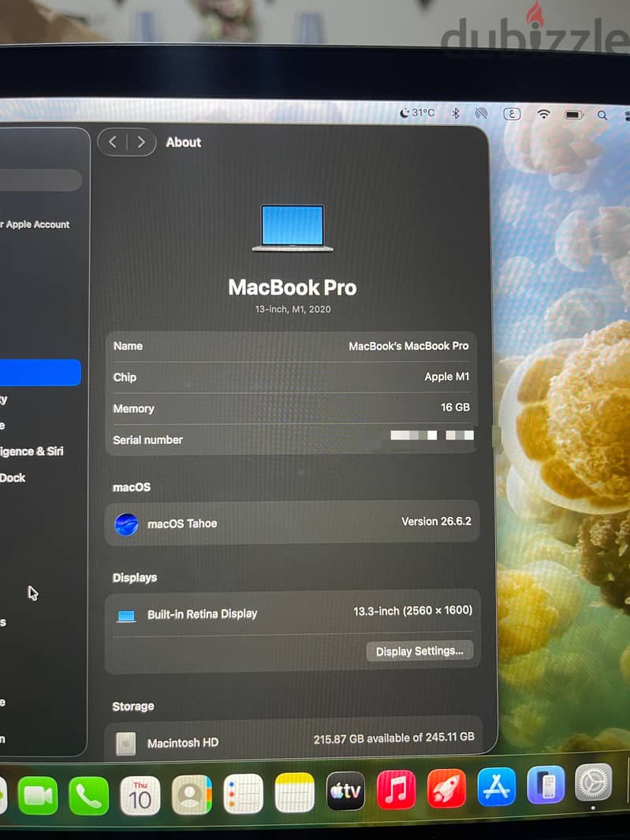
Task: Click the Serial number value
Action: pos(432,435)
